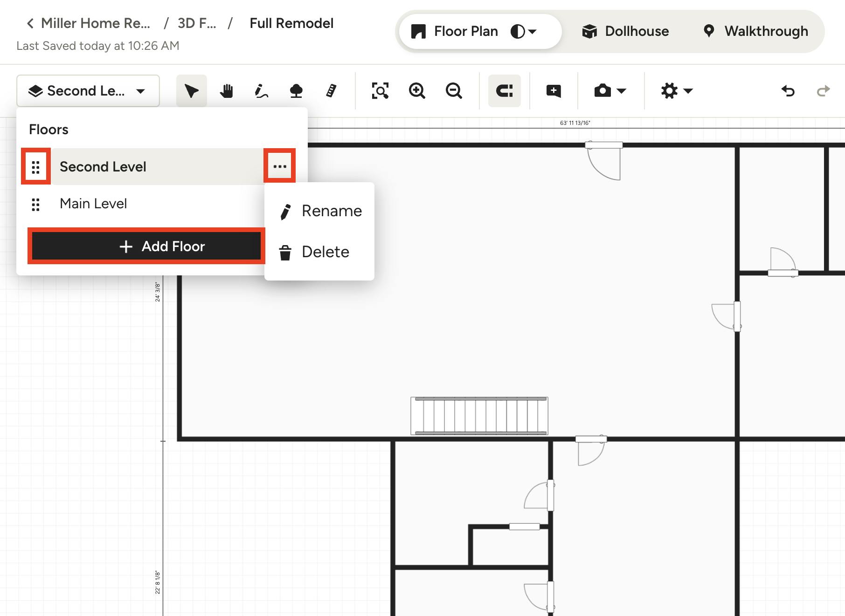Viewport: 845px width, 616px height.
Task: Zoom in on the floor plan
Action: 417,91
